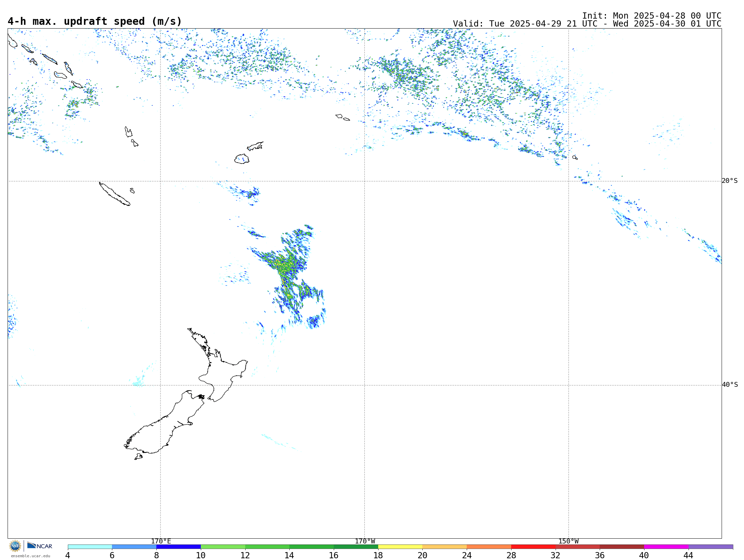Click the colorbar tick label '10'

[x=201, y=555]
